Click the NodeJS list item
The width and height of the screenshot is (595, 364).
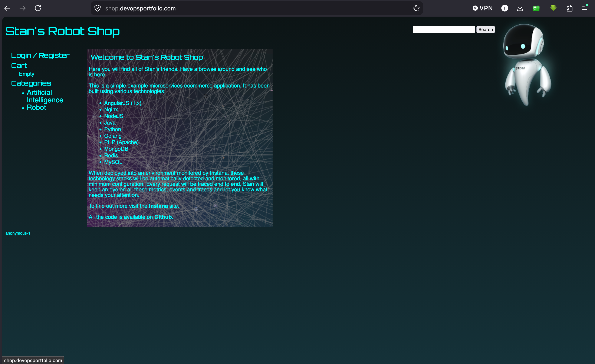coord(114,116)
